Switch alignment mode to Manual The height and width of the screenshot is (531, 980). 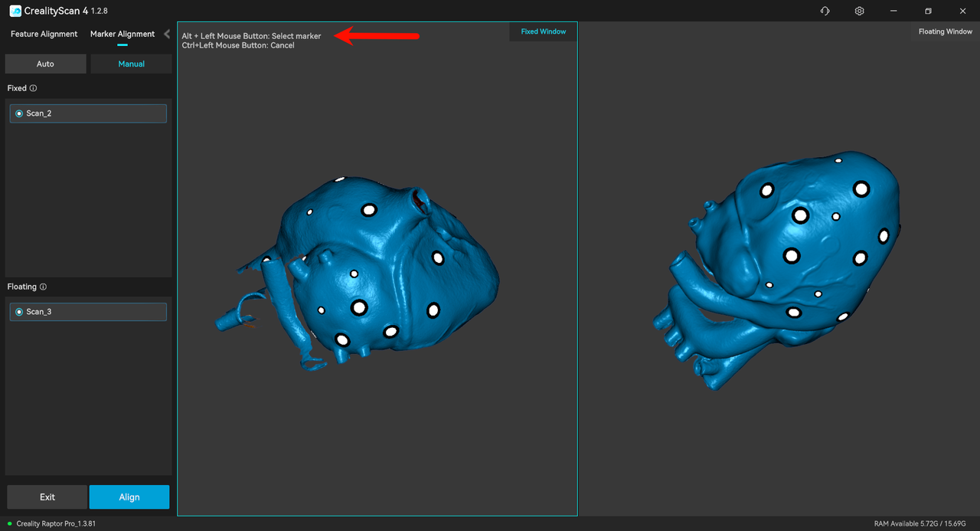(131, 64)
